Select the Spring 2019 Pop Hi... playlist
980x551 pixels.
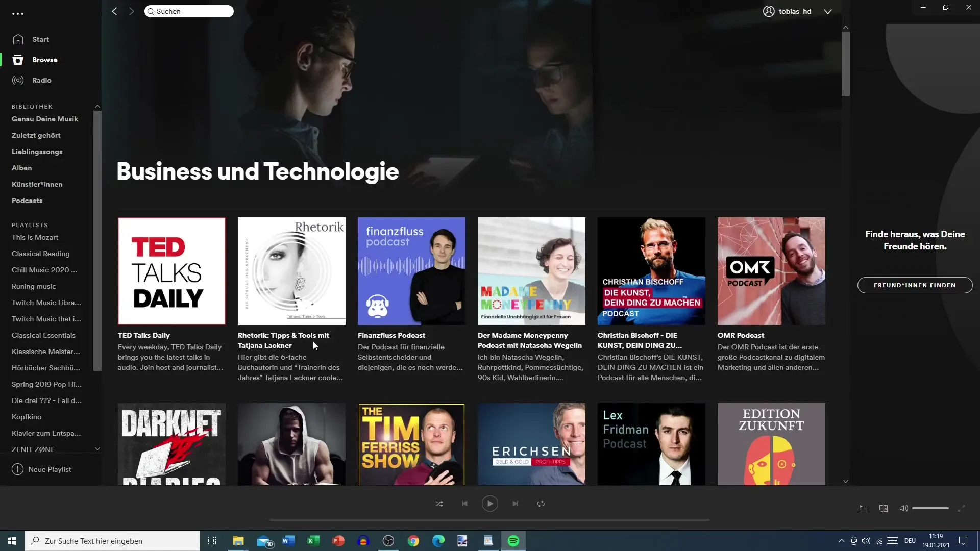click(46, 384)
